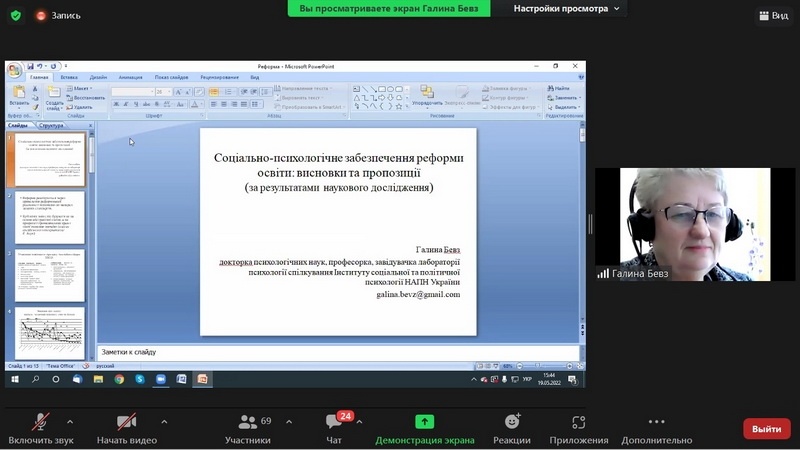Image resolution: width=800 pixels, height=450 pixels.
Task: Expand audio options arrow beside Включить звук
Action: [70, 422]
